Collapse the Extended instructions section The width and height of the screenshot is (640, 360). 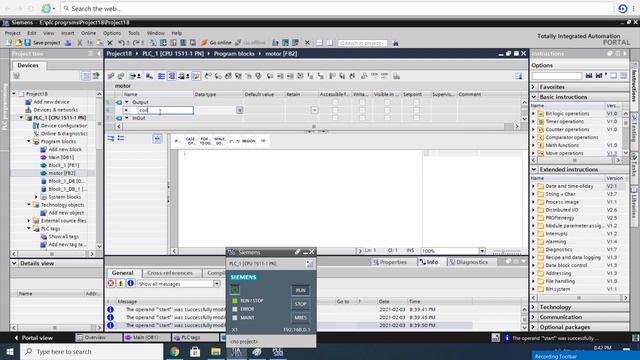533,169
